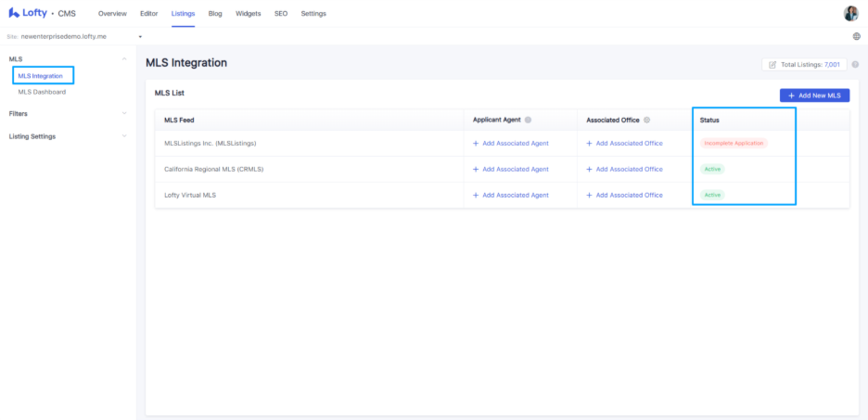Click the Add New MLS button
Viewport: 868px width, 420px height.
click(814, 95)
